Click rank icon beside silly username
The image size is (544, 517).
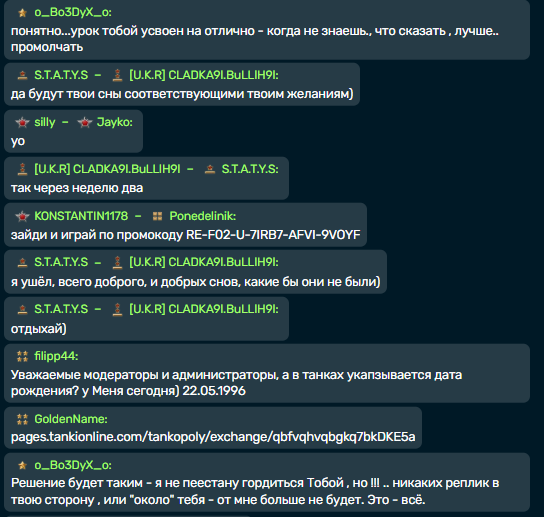click(x=23, y=122)
